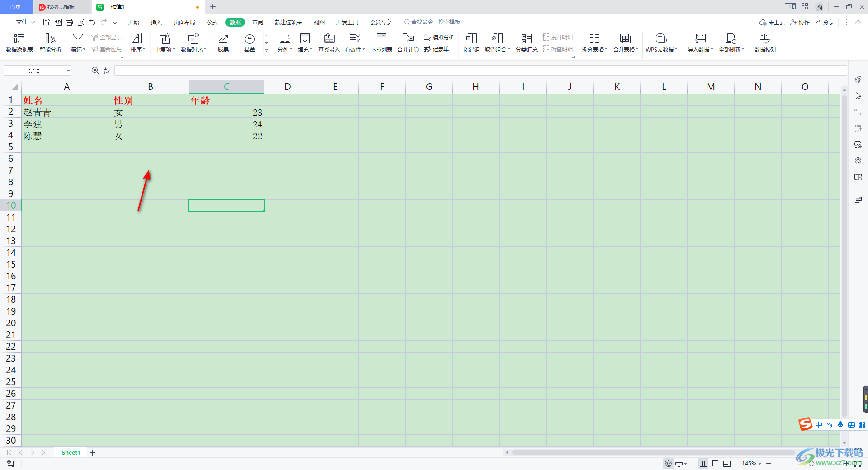The image size is (868, 470).
Task: Click 未上云 cloud status button
Action: [772, 22]
